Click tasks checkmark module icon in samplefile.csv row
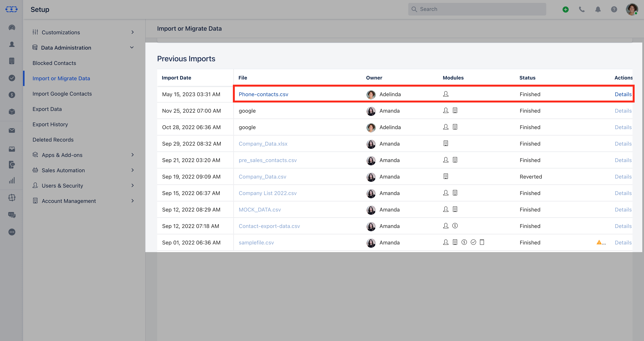The height and width of the screenshot is (341, 644). tap(473, 242)
